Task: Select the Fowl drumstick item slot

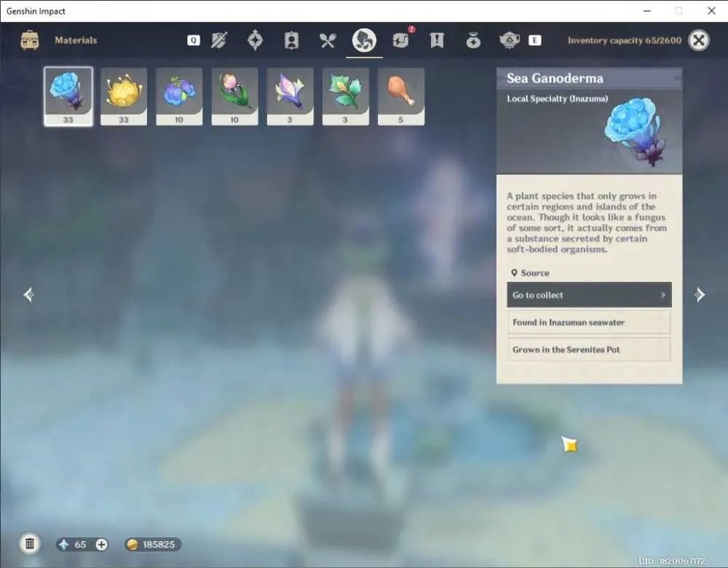Action: click(401, 97)
